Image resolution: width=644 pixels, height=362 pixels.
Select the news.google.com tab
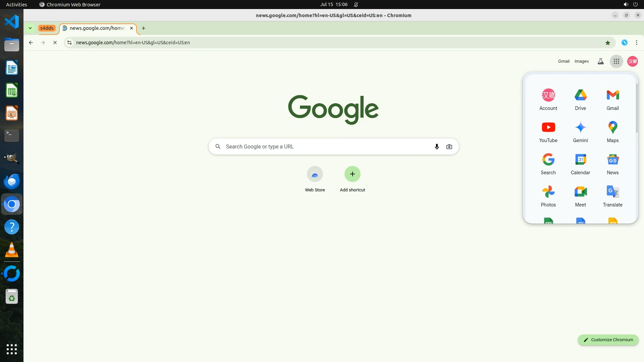click(97, 28)
